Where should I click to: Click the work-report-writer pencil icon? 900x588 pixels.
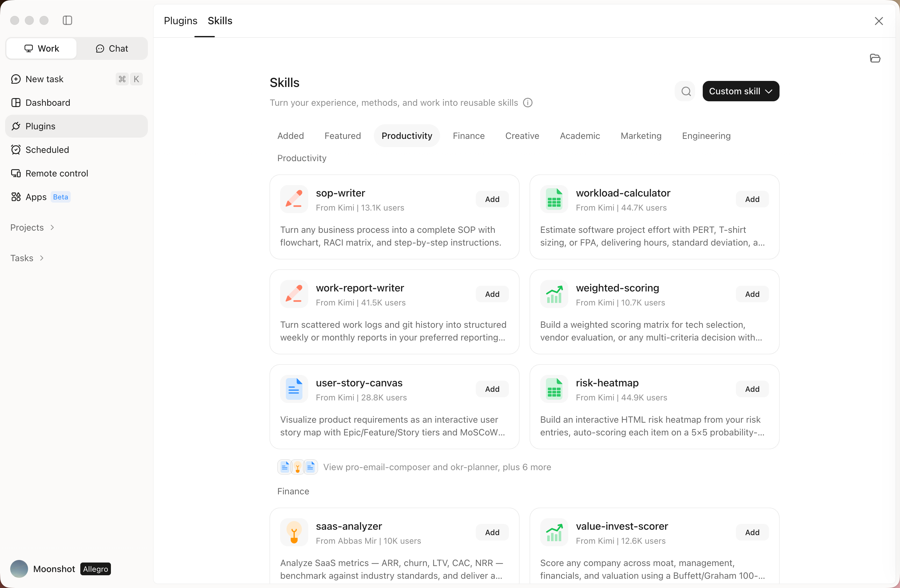pos(294,294)
